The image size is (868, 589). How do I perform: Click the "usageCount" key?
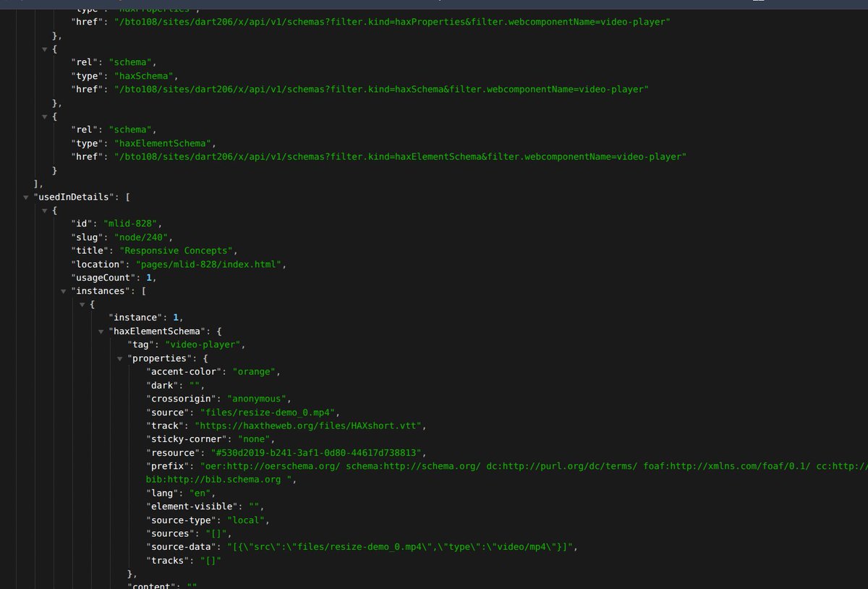(x=102, y=277)
